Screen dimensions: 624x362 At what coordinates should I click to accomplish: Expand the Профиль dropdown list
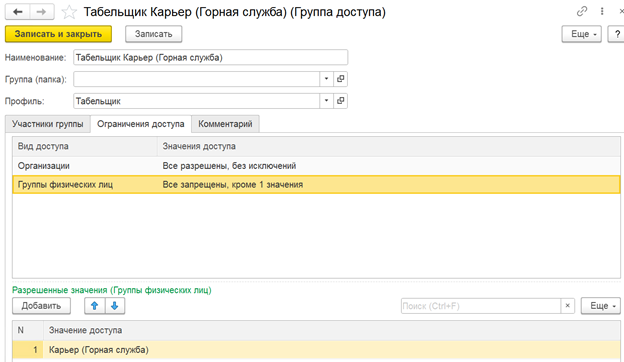tap(326, 101)
